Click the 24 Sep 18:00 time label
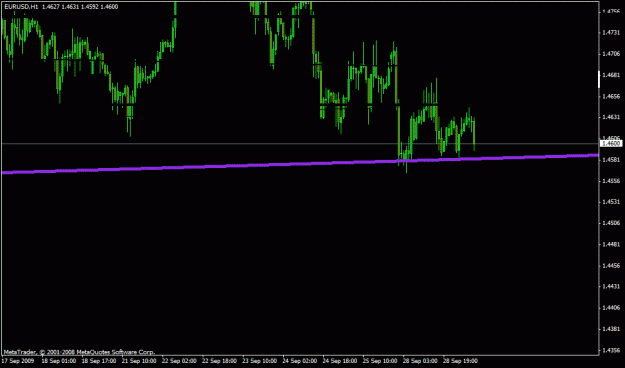Image resolution: width=625 pixels, height=368 pixels. 340,361
